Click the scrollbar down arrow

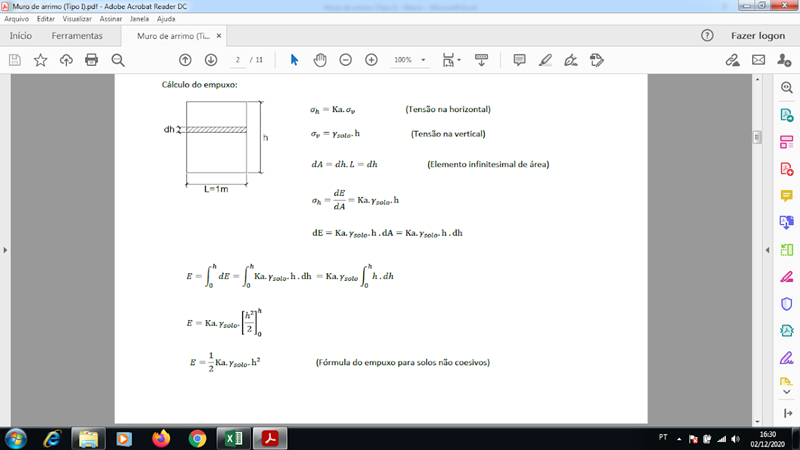pos(757,421)
